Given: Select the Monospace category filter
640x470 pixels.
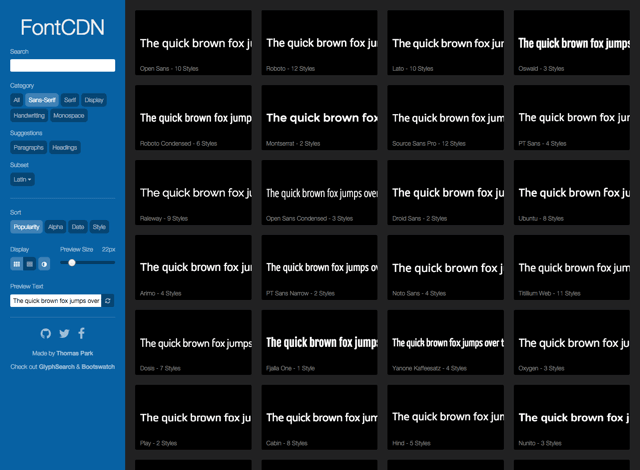Looking at the screenshot, I should point(69,115).
